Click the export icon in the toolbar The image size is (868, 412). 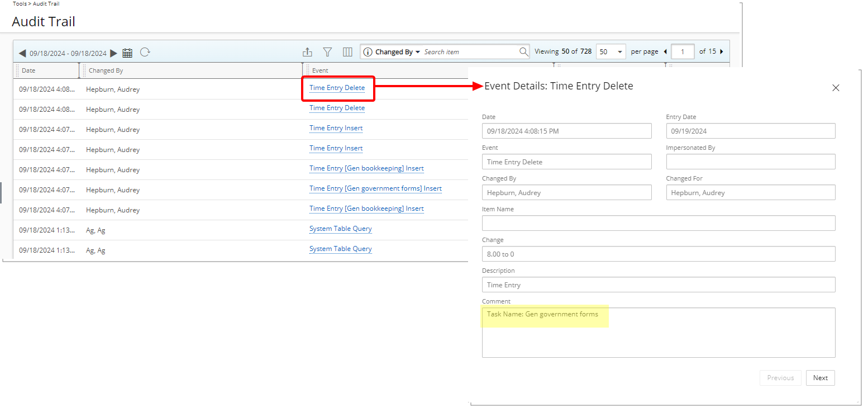307,51
